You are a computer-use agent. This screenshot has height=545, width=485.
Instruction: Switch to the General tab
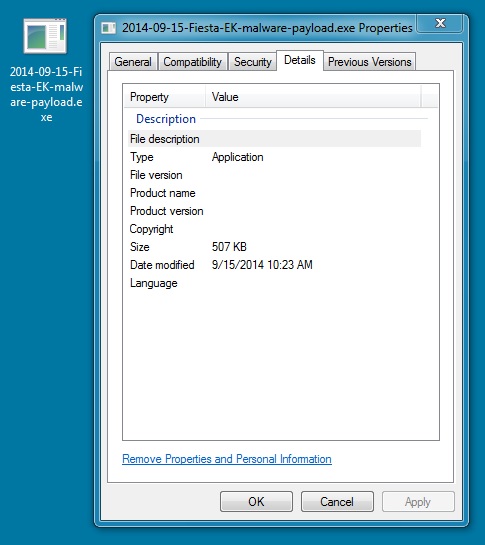(x=133, y=62)
